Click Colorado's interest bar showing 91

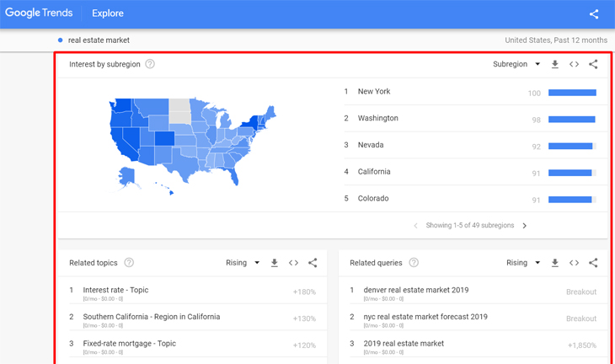tap(572, 199)
